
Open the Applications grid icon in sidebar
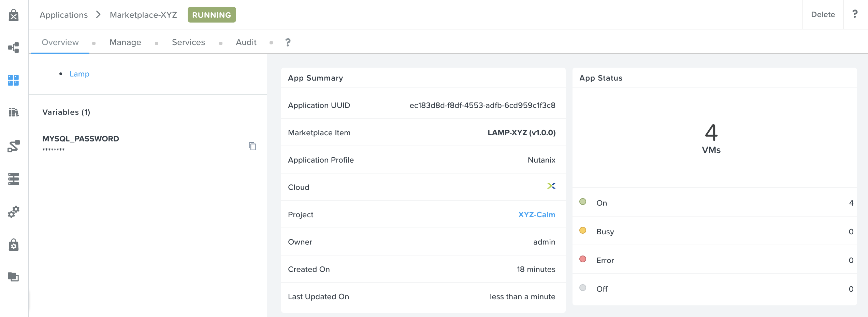pos(14,80)
